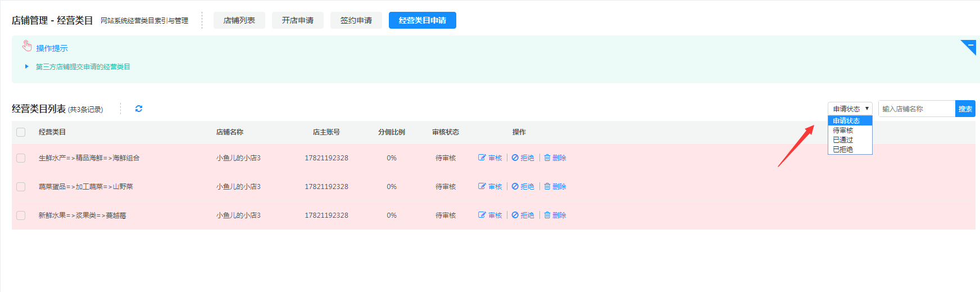Check the box for 海鲜组合 row
Screen dimensions: 980x292
pyautogui.click(x=21, y=158)
